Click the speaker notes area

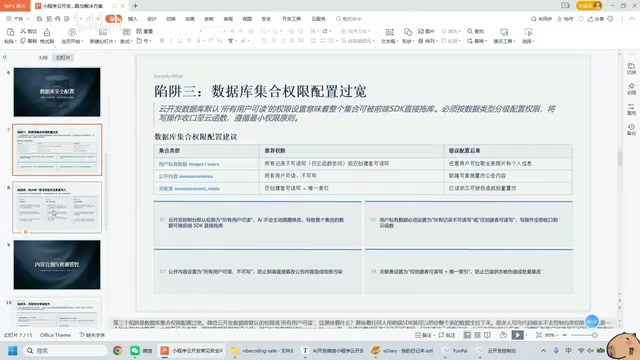pyautogui.click(x=363, y=323)
